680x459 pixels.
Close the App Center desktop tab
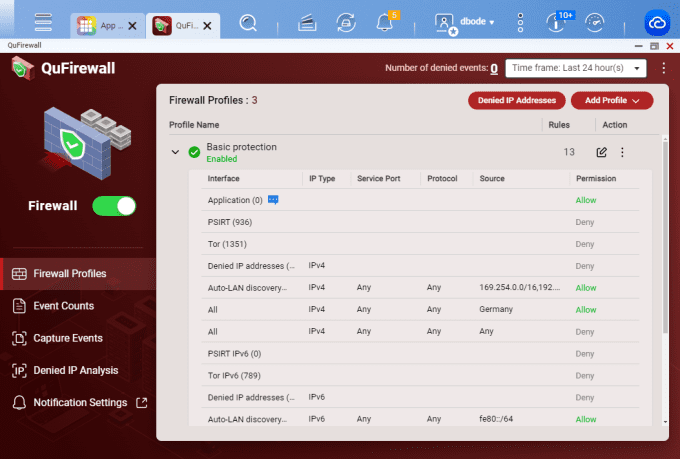pos(133,26)
